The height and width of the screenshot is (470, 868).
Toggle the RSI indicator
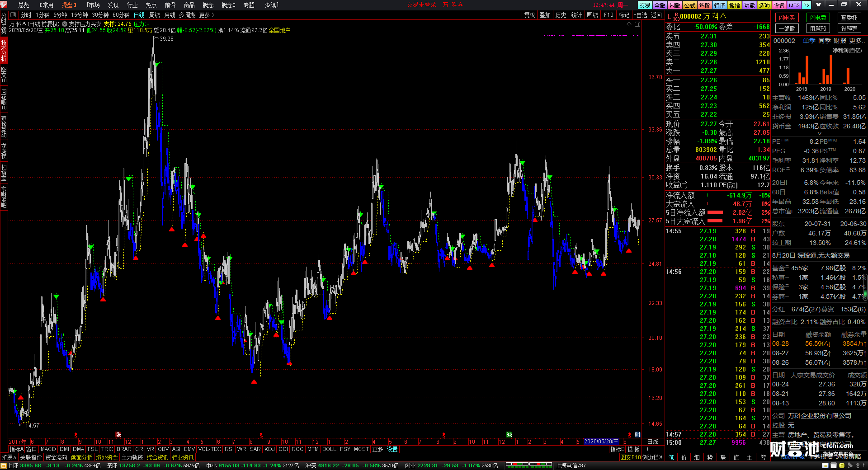point(229,449)
